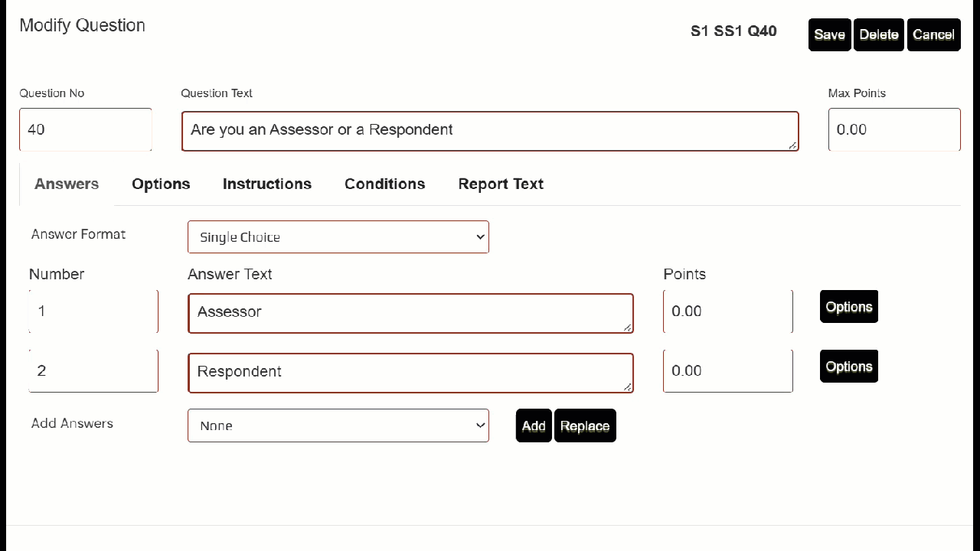
Task: Go to the Conditions tab
Action: tap(384, 184)
